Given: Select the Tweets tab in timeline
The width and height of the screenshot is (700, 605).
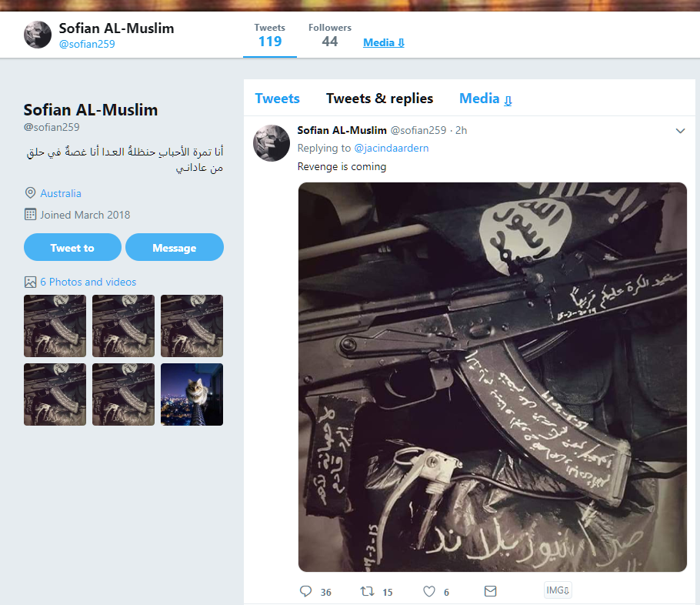Looking at the screenshot, I should click(x=277, y=99).
